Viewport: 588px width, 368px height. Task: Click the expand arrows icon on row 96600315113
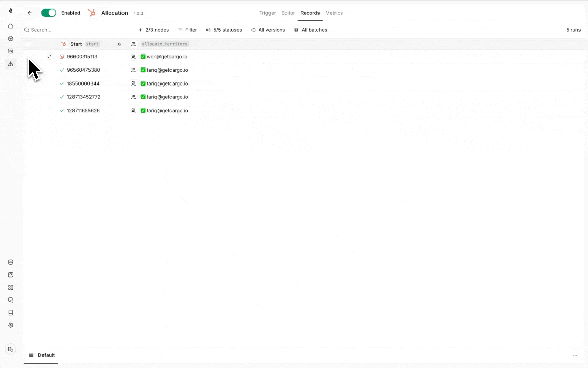pyautogui.click(x=49, y=57)
